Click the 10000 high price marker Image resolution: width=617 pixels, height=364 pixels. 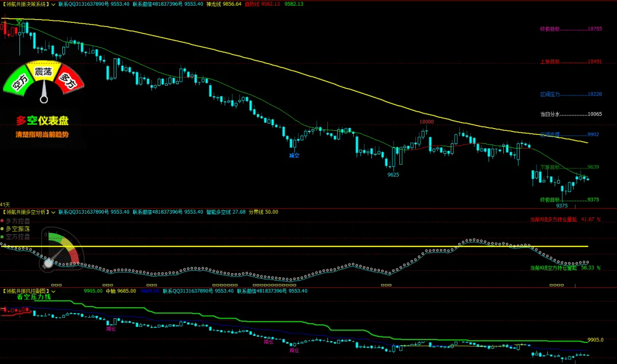[427, 122]
